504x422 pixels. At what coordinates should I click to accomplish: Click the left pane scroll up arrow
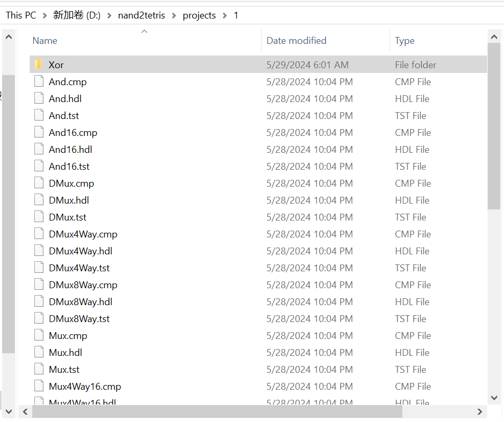click(x=8, y=37)
